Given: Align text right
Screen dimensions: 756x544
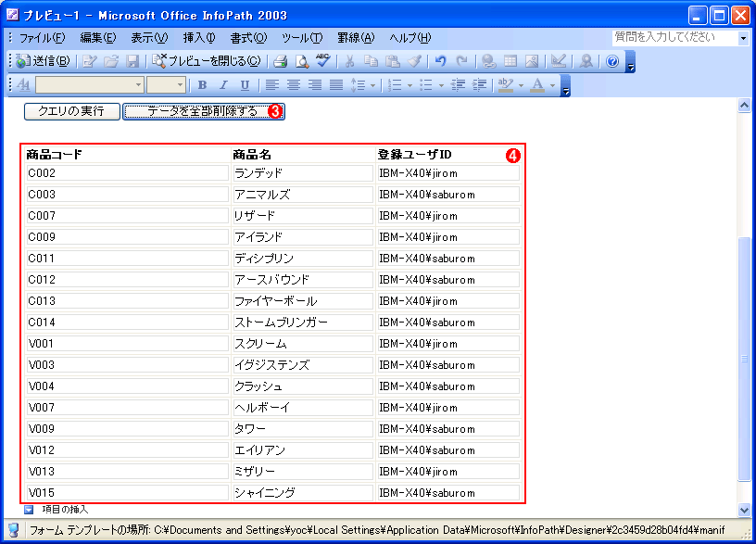Looking at the screenshot, I should (314, 85).
